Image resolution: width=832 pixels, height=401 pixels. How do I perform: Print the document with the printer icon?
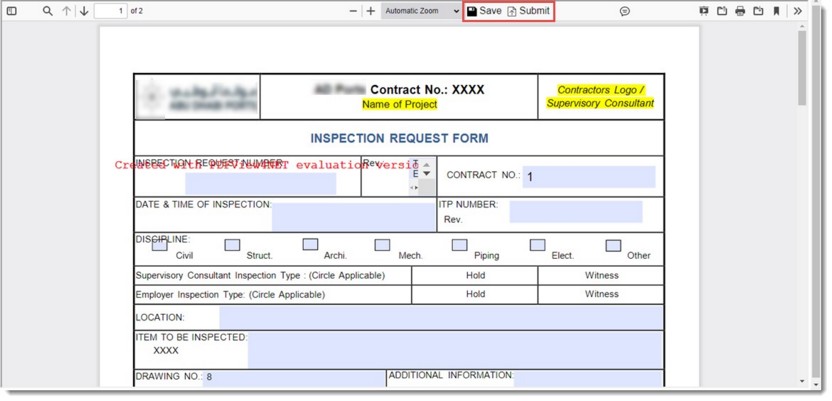point(740,11)
